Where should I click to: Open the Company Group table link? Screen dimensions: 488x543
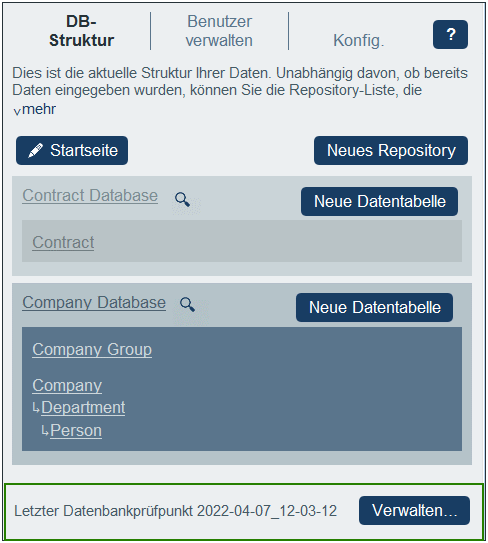coord(92,349)
